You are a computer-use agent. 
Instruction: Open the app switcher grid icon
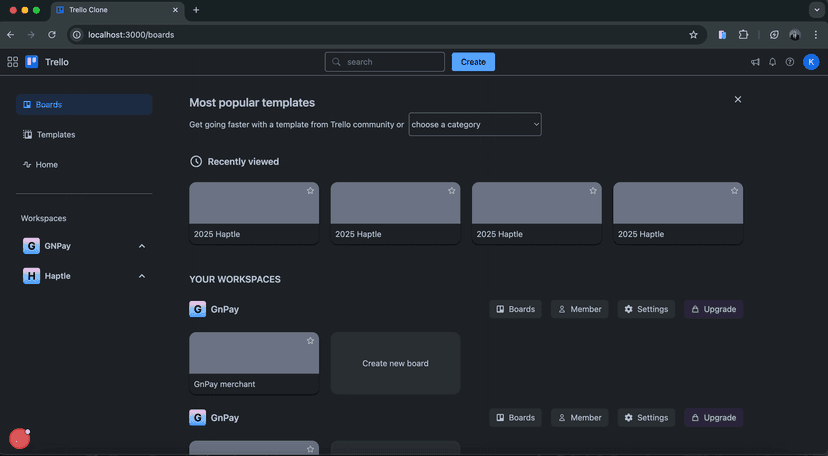point(13,62)
